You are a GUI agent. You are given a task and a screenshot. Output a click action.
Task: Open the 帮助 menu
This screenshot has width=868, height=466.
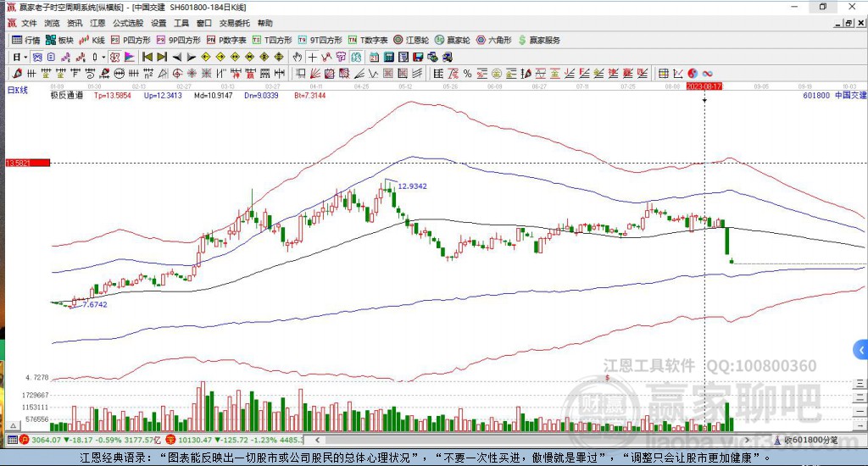click(x=265, y=23)
